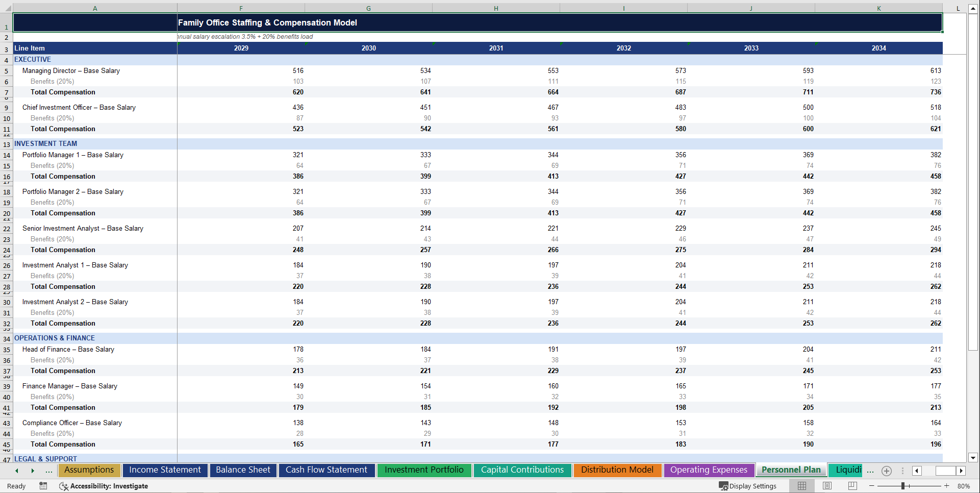Click the ellipsis to reveal hidden sheet tabs
The width and height of the screenshot is (980, 493).
[48, 471]
